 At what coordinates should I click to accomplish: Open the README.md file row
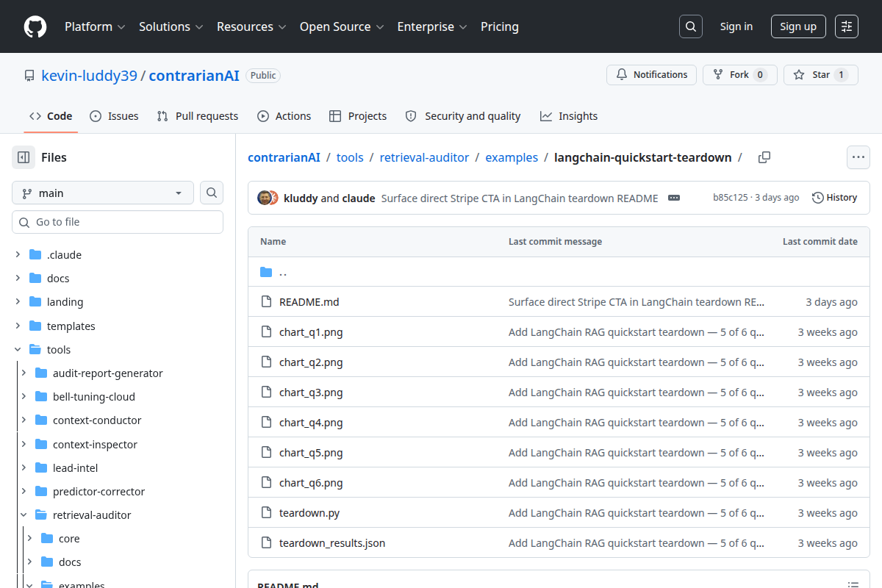click(559, 302)
